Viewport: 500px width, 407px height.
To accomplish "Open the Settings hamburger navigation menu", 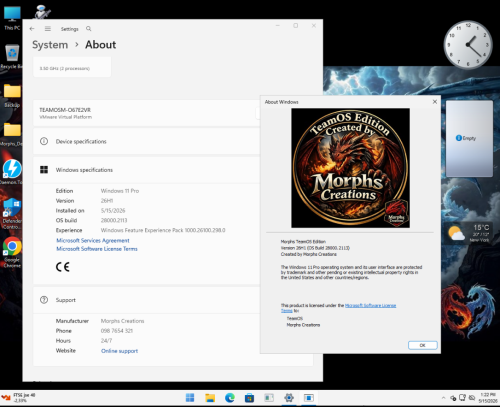I will click(x=48, y=29).
